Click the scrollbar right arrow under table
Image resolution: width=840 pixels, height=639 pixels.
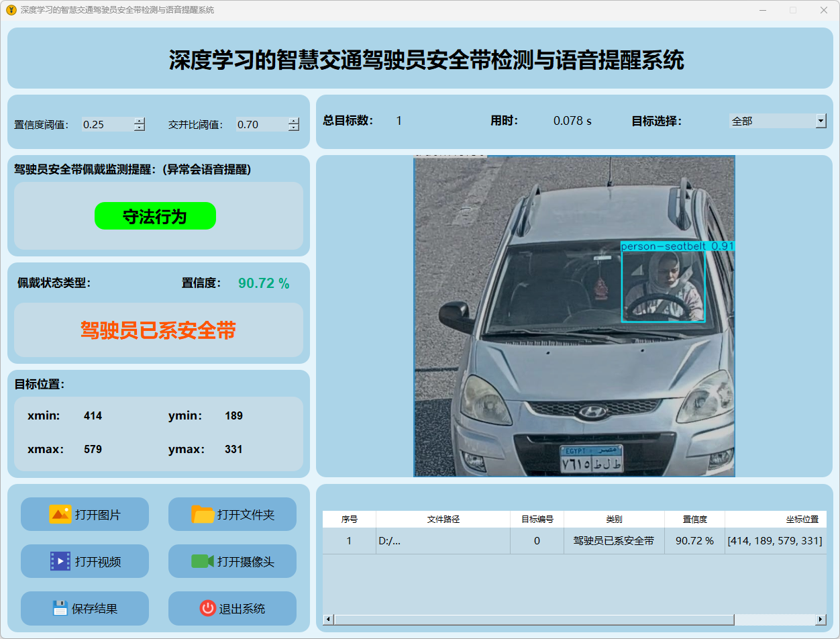click(x=821, y=620)
